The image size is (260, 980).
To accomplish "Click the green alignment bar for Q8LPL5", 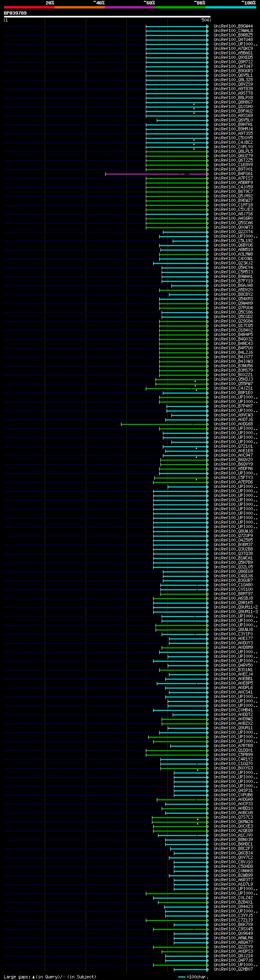I will (x=177, y=152).
